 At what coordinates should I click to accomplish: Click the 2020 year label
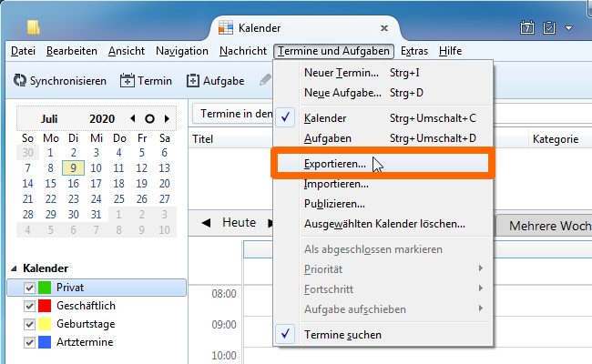102,119
